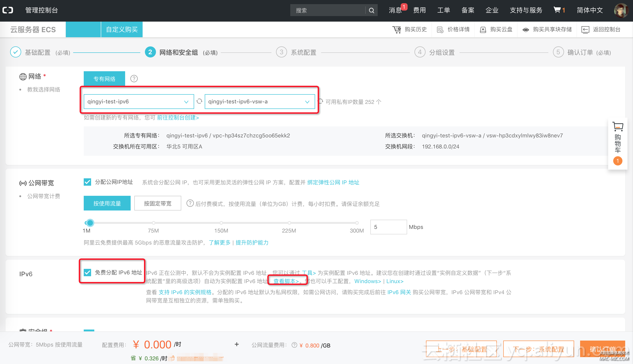Open the 费用 menu in top bar

pyautogui.click(x=419, y=10)
